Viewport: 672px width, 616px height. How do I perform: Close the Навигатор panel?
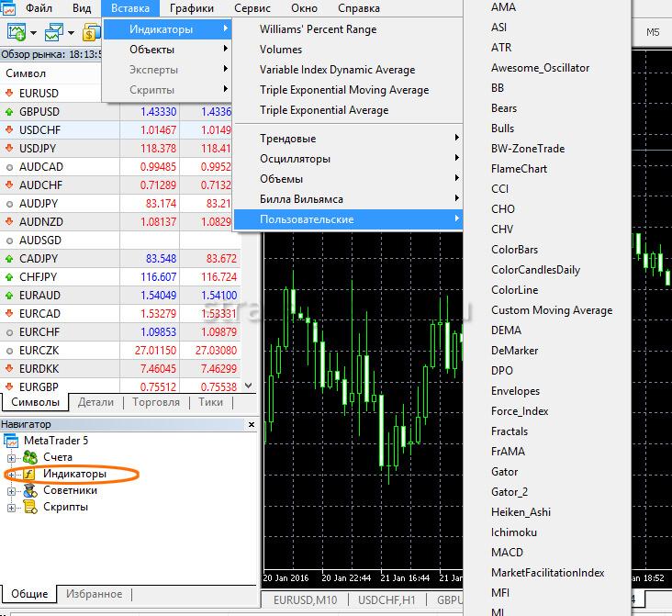[250, 424]
